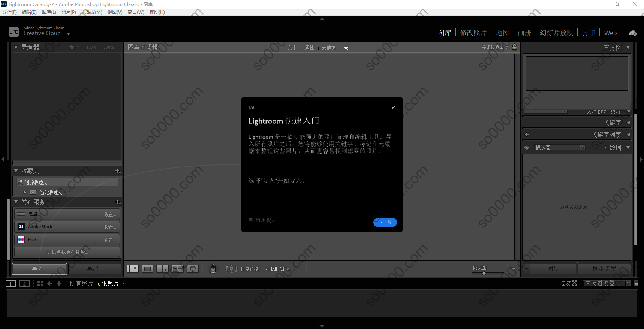The width and height of the screenshot is (644, 329).
Task: Expand the 智能收藏夹 tree item
Action: [x=25, y=192]
